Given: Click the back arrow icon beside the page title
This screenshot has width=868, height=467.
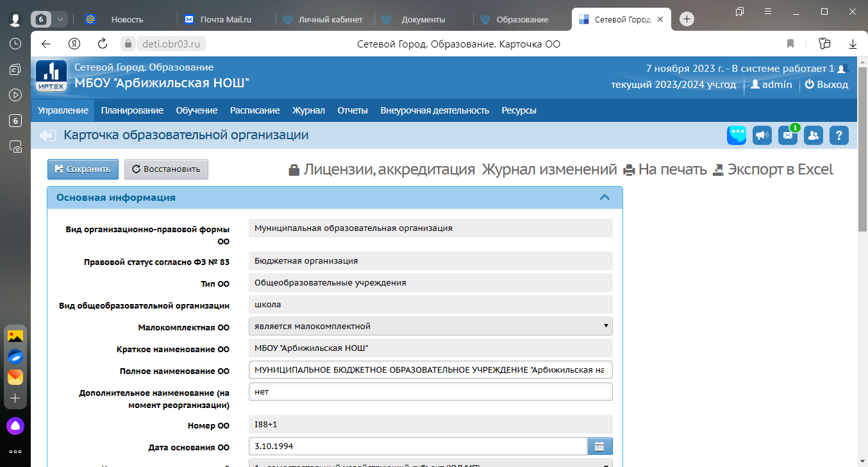Looking at the screenshot, I should [47, 135].
